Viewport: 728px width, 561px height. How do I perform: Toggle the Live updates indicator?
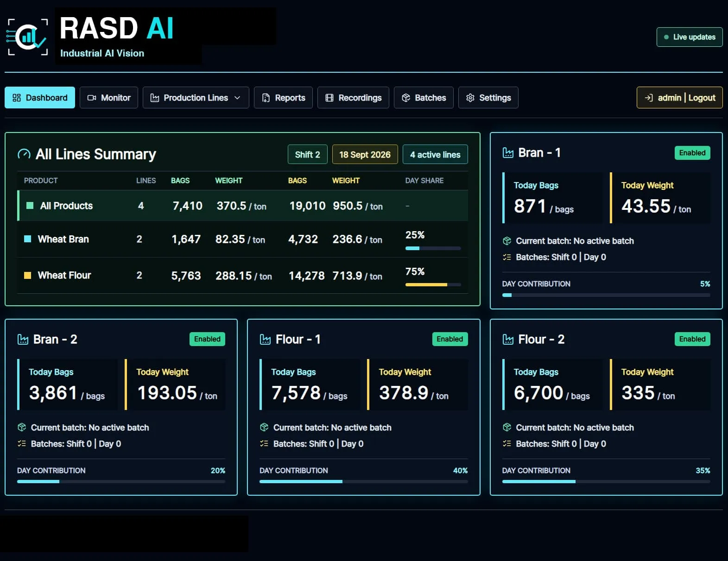pyautogui.click(x=690, y=37)
